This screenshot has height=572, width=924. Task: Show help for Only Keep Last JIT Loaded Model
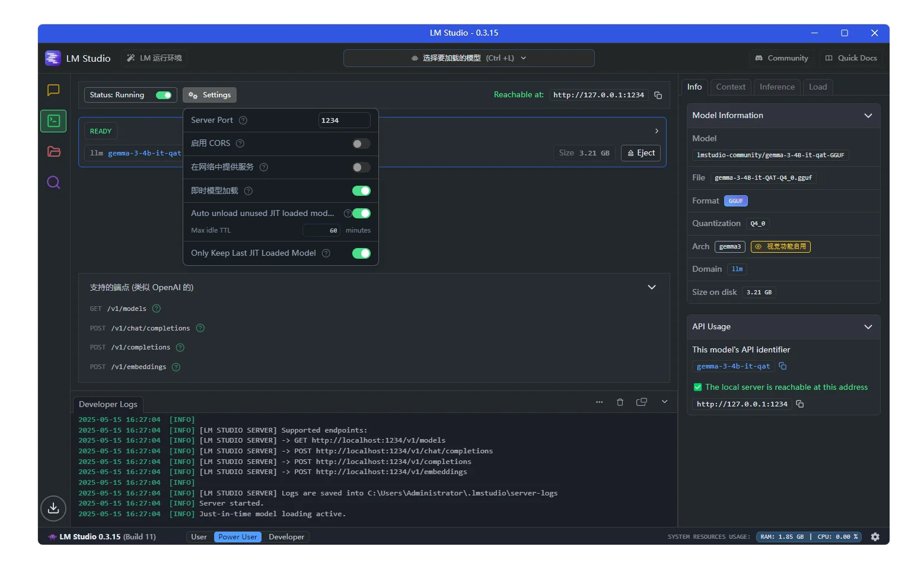tap(326, 253)
